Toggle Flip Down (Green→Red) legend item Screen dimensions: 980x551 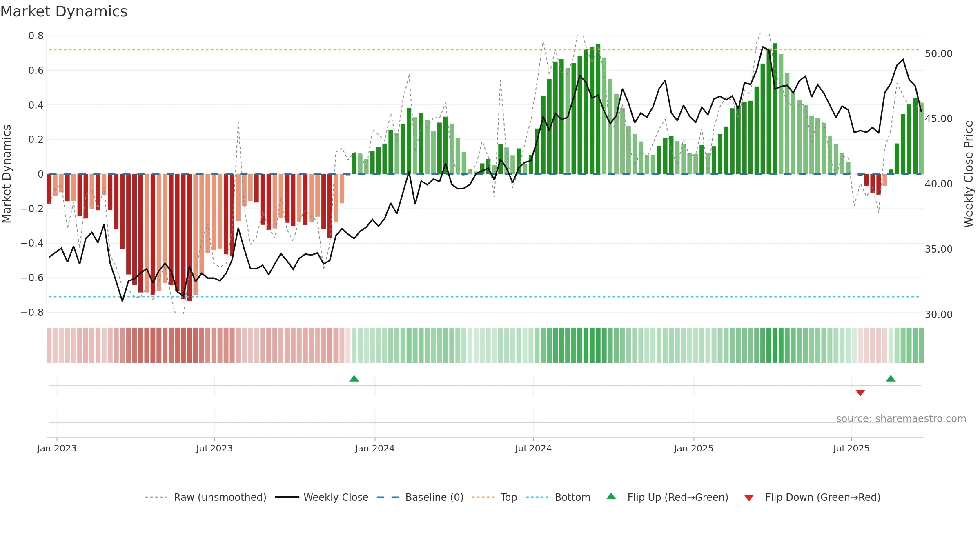812,497
